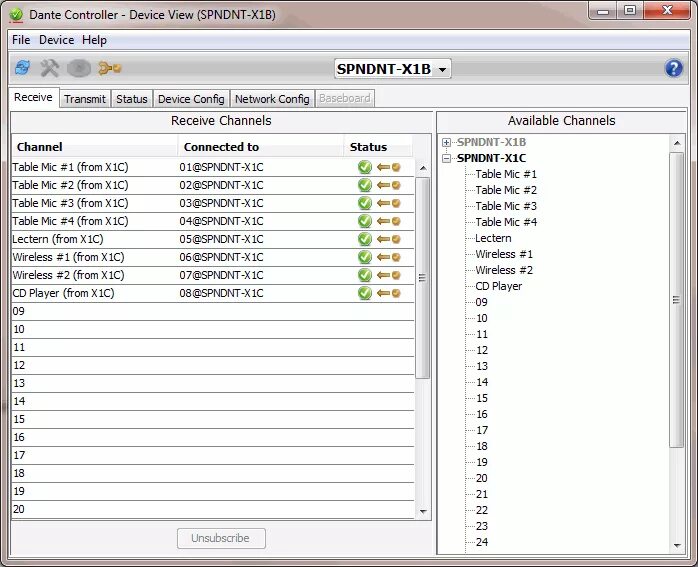Open the File menu
The width and height of the screenshot is (698, 567).
[21, 40]
